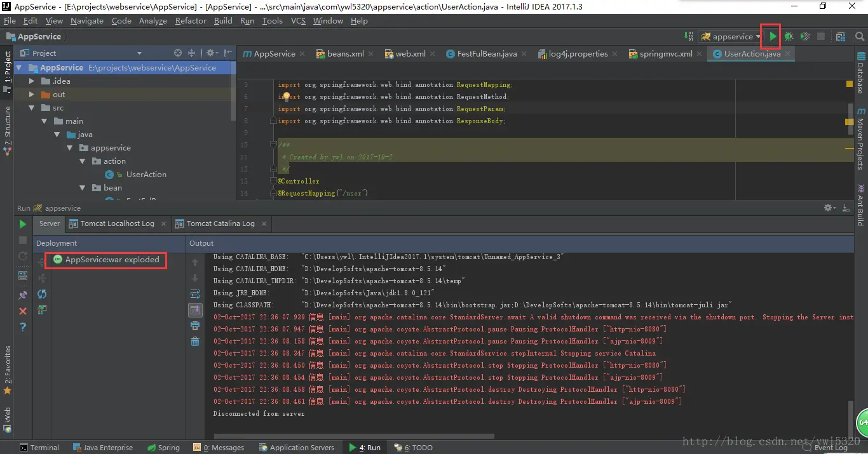Image resolution: width=868 pixels, height=454 pixels.
Task: Open Search Everywhere magnifier
Action: click(859, 37)
